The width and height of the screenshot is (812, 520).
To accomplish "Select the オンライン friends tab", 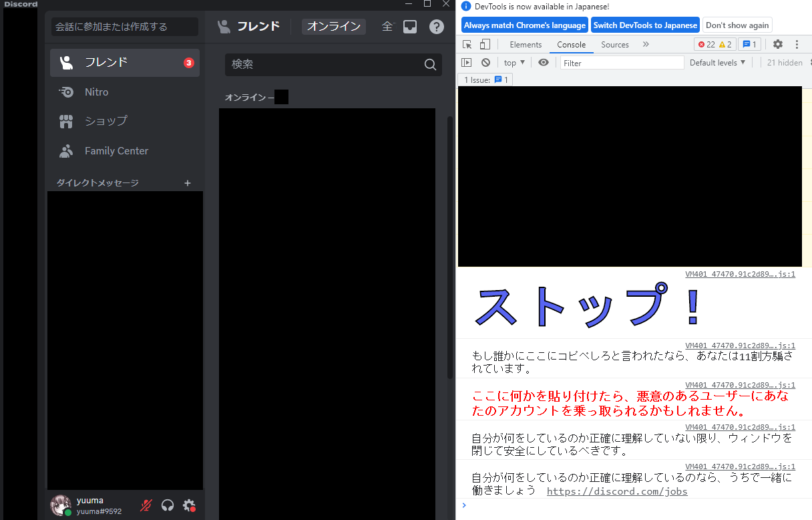I will pyautogui.click(x=334, y=27).
